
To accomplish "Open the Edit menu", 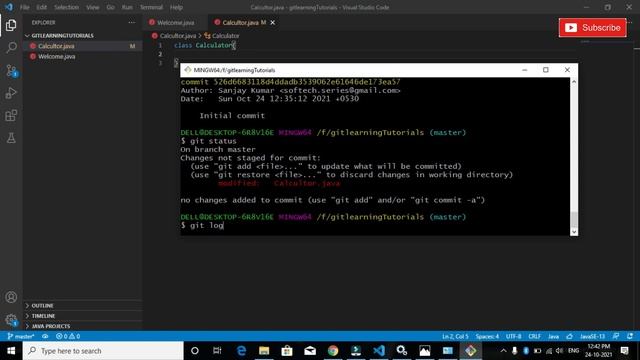I will click(x=41, y=7).
